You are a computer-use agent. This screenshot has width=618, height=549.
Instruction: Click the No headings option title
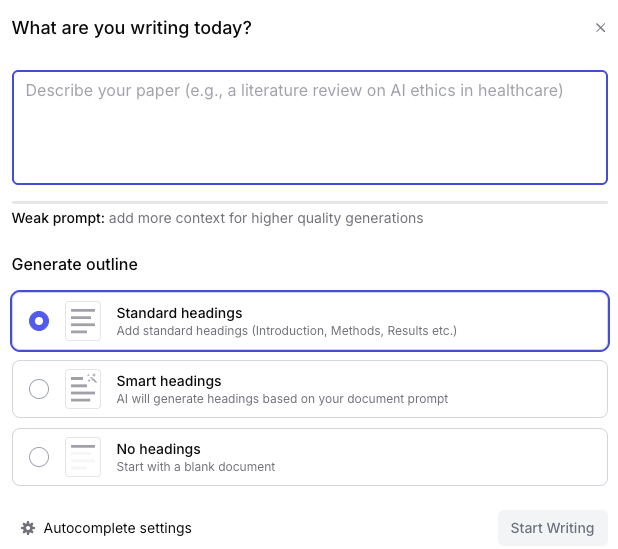point(158,449)
